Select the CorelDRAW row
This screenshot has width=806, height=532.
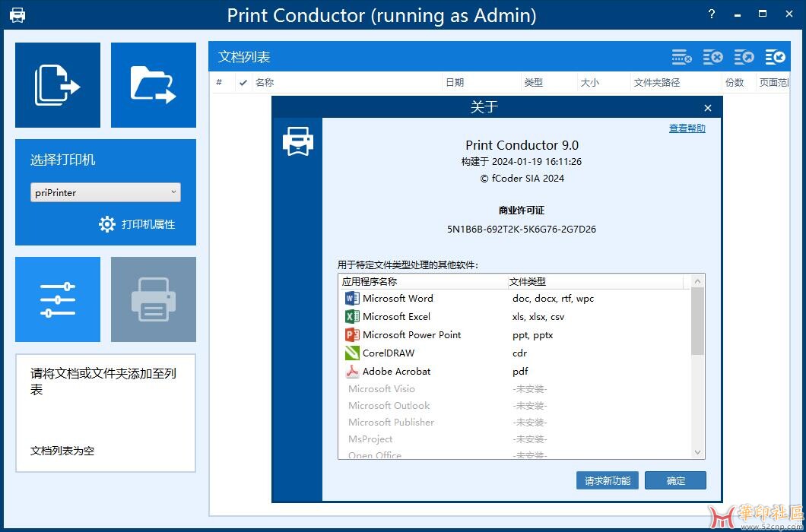pyautogui.click(x=515, y=353)
